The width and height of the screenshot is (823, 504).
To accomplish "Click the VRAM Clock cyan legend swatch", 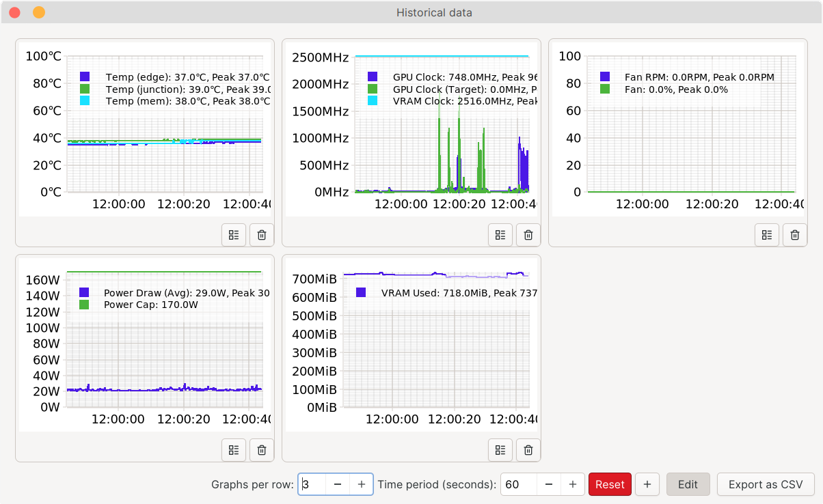I will 373,100.
